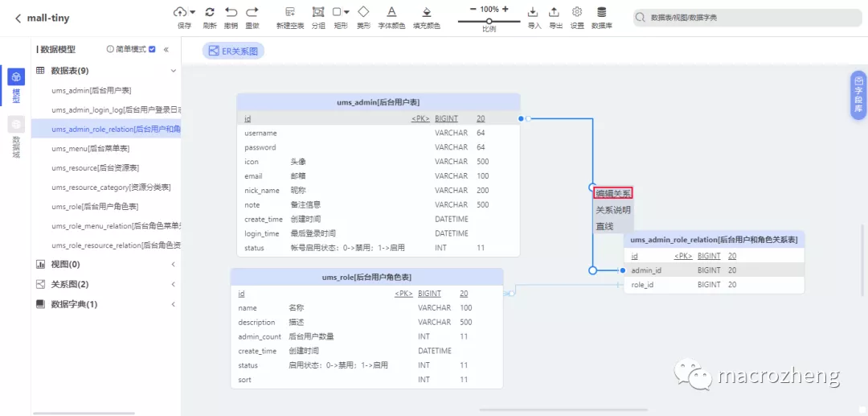Switch to the ER关系图 tab
The height and width of the screenshot is (416, 868).
(233, 51)
